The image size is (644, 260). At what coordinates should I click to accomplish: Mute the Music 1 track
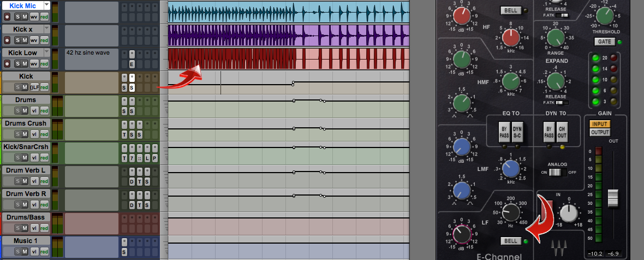[x=25, y=252]
